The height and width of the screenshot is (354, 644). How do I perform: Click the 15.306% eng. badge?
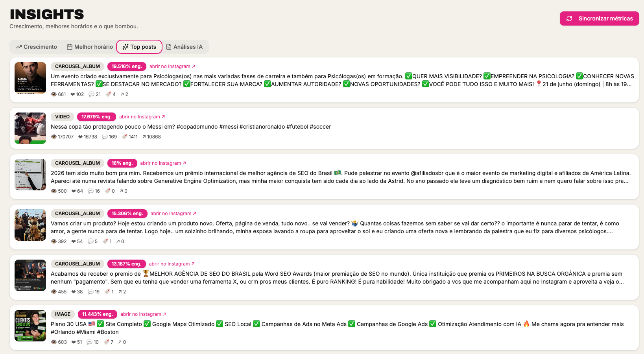(x=127, y=214)
